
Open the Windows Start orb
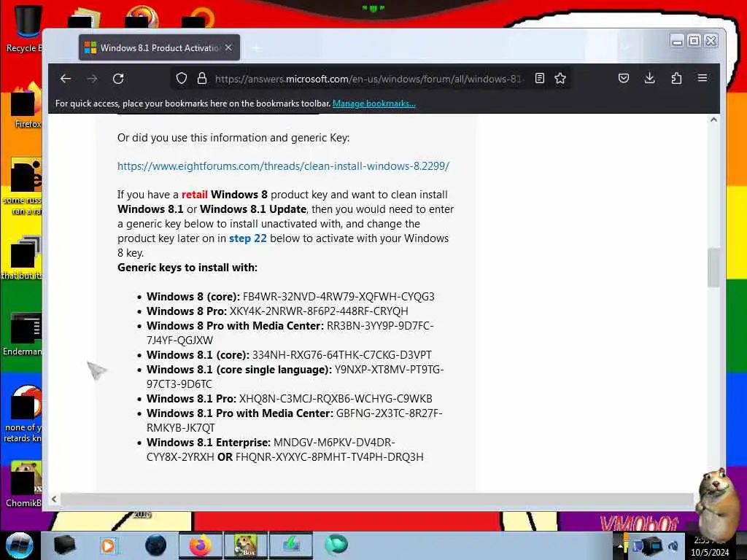point(19,545)
